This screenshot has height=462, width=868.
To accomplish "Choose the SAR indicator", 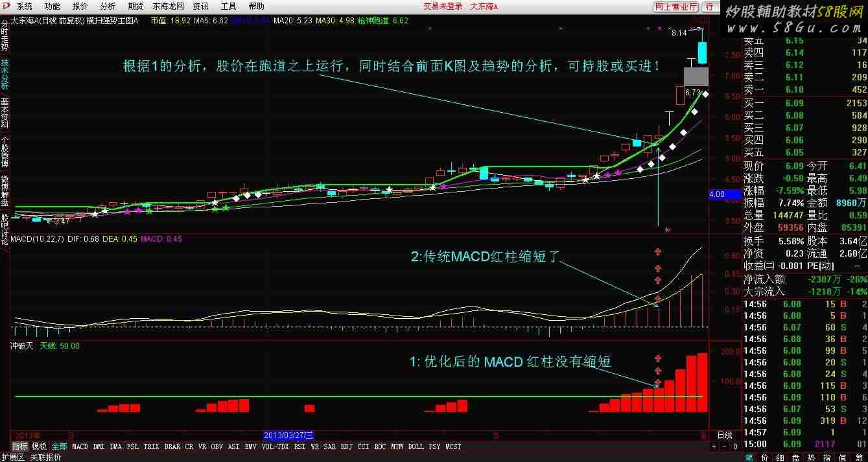I will 329,446.
